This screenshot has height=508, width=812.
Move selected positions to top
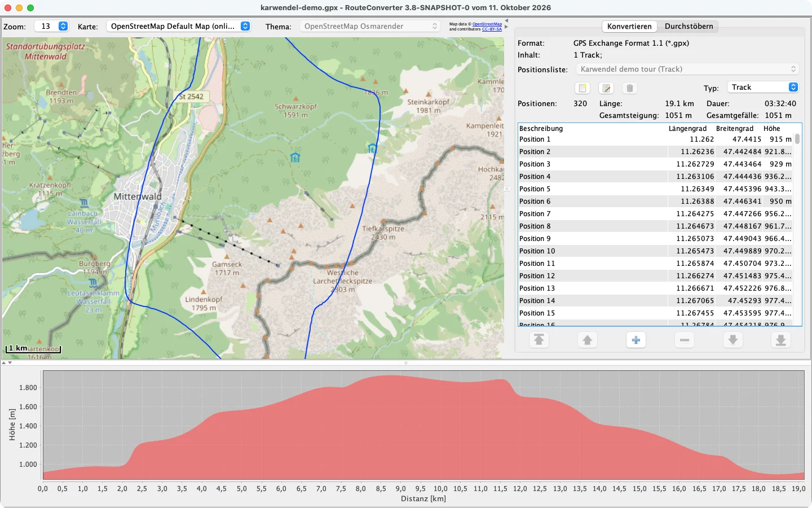(x=539, y=340)
